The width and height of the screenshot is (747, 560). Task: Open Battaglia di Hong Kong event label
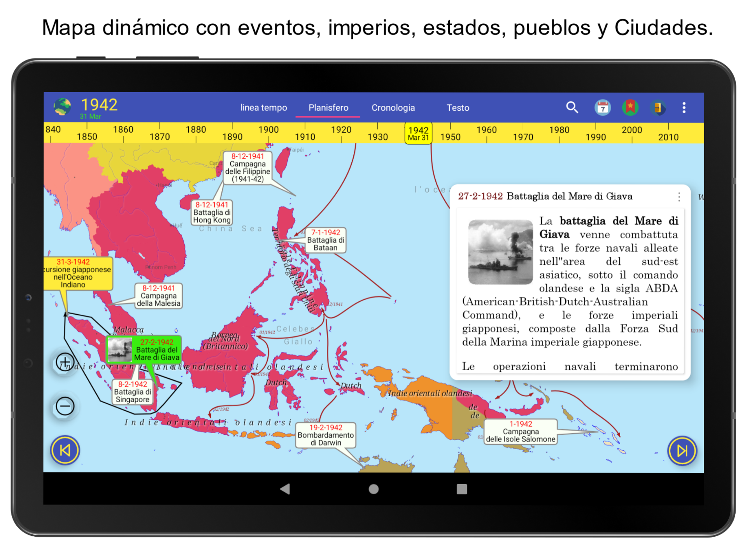pyautogui.click(x=212, y=212)
